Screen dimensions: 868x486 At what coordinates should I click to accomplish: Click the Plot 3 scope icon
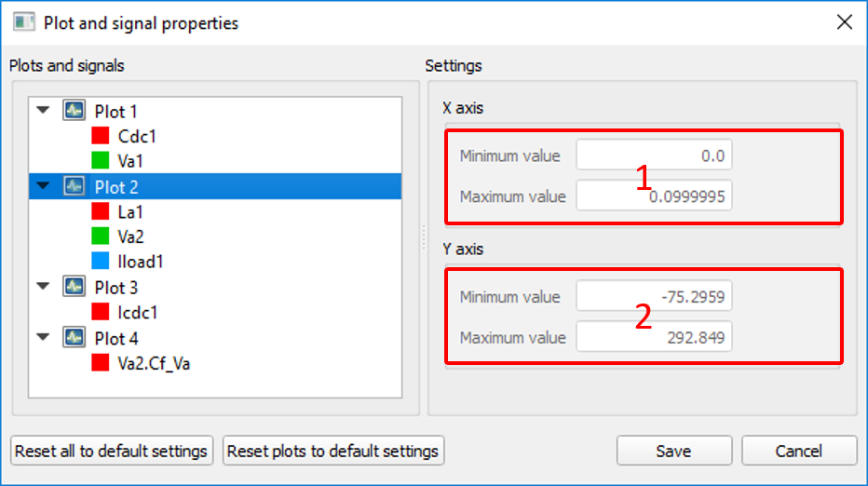point(74,287)
